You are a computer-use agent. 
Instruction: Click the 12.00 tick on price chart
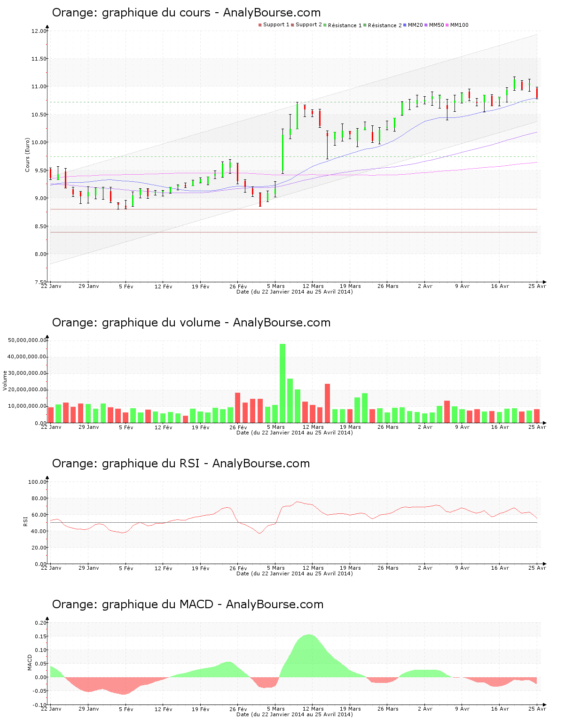tap(39, 31)
